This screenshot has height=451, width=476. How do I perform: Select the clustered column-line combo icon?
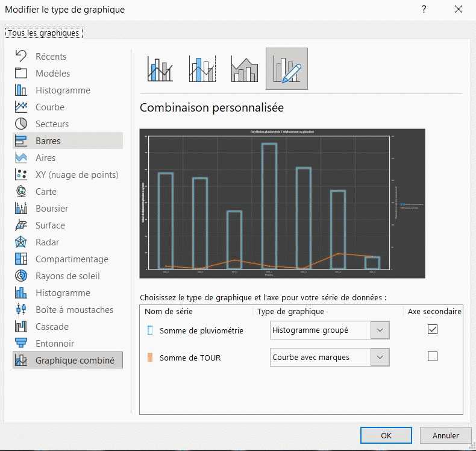pos(160,69)
